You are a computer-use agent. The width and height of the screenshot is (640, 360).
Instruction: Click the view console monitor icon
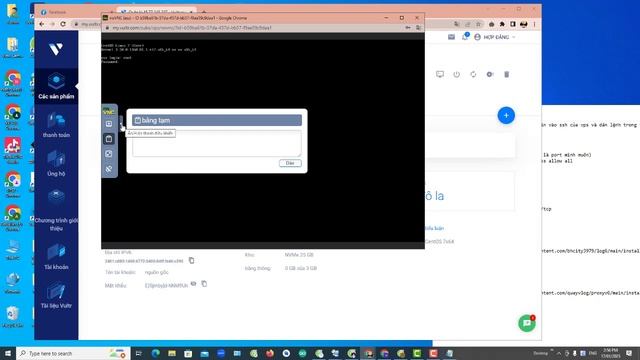(x=440, y=74)
